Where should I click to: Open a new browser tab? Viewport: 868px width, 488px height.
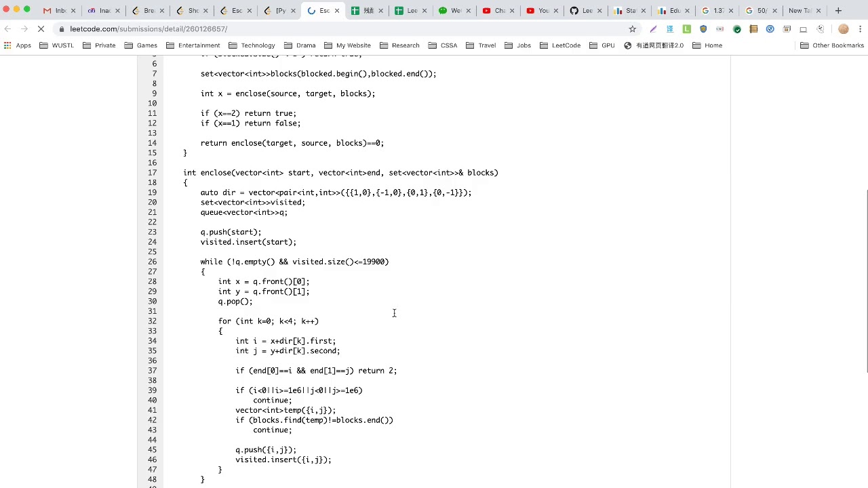point(838,11)
